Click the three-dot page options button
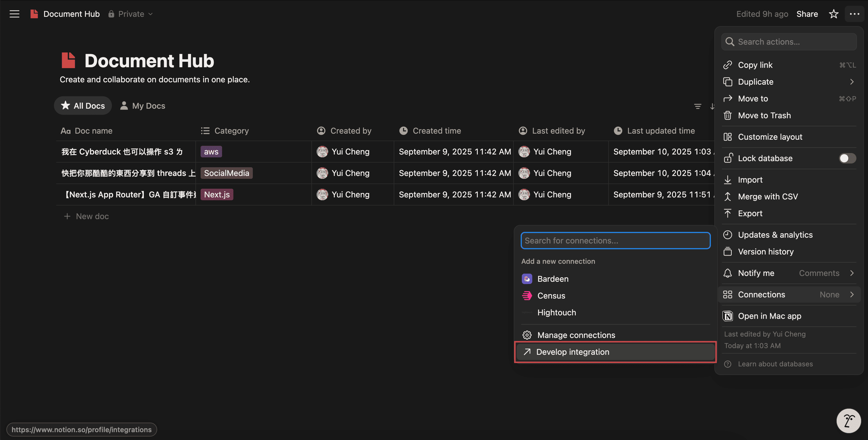 tap(854, 14)
